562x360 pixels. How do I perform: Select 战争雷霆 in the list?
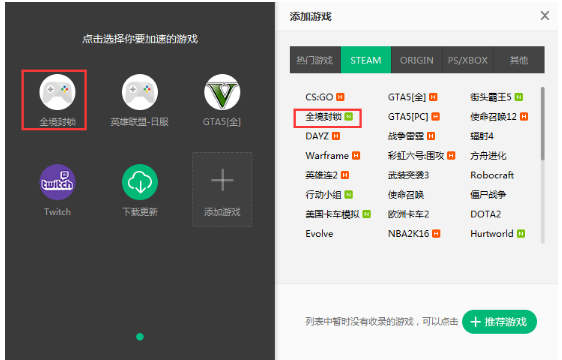click(x=406, y=136)
